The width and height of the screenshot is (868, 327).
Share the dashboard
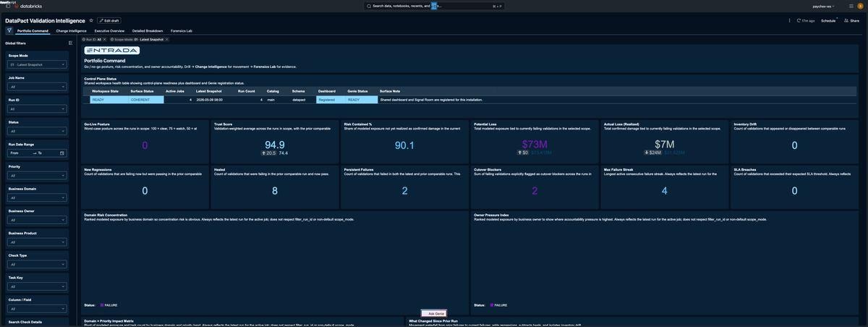(851, 21)
